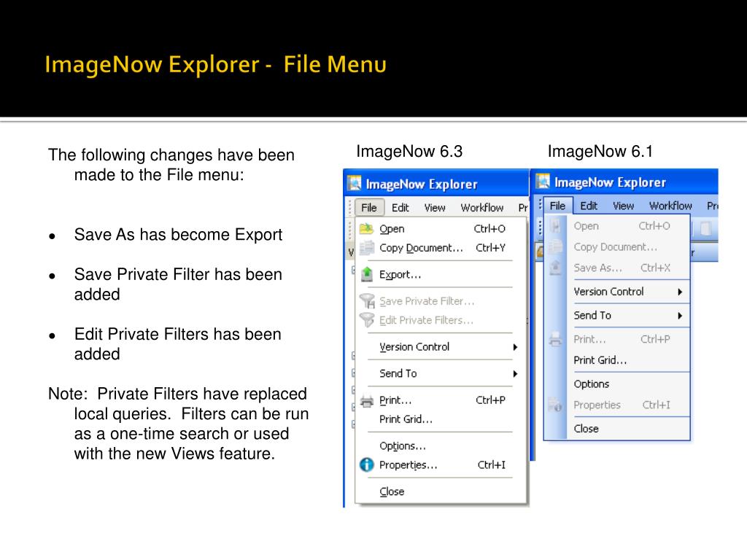
Task: Click the ImageNow 6.3 Explorer title bar icon
Action: 354,183
